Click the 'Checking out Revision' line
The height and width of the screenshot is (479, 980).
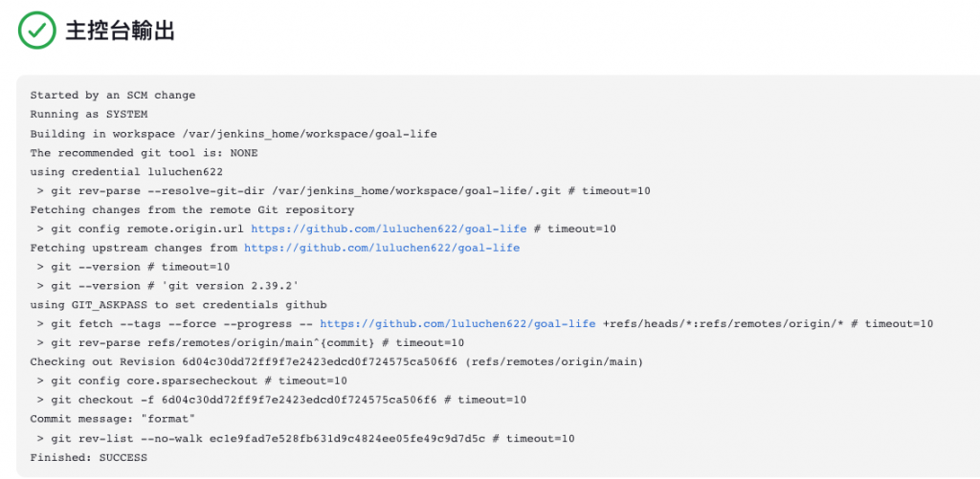coord(337,362)
